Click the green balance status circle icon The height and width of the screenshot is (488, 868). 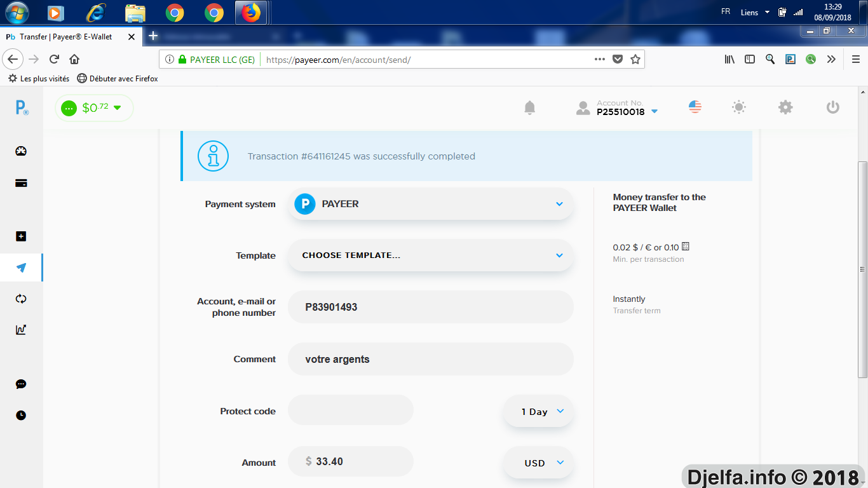69,108
